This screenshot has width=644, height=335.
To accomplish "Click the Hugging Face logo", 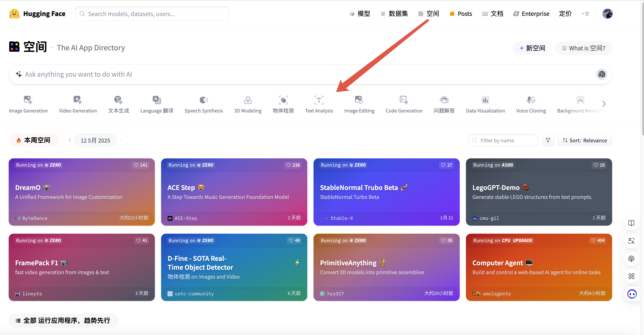I will 37,14.
